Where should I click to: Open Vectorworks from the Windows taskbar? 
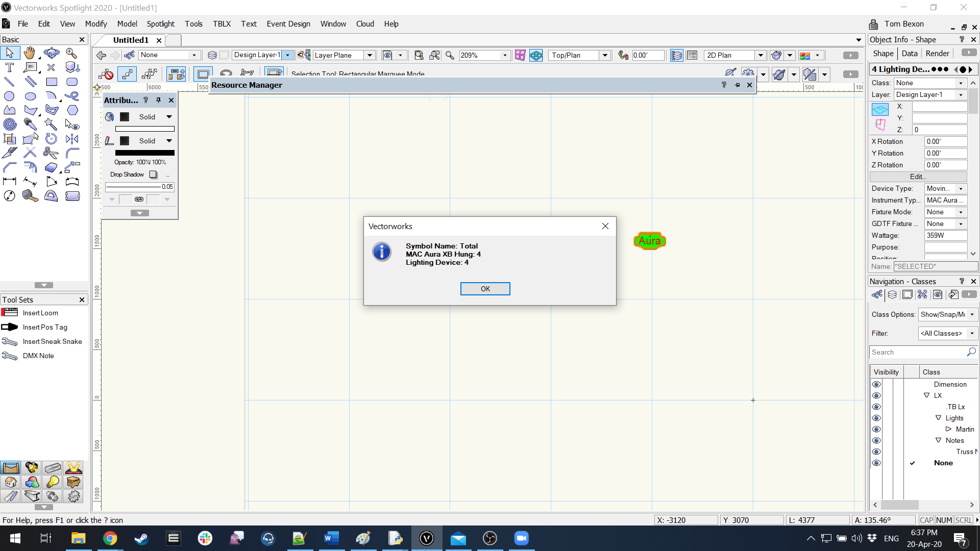[x=427, y=538]
